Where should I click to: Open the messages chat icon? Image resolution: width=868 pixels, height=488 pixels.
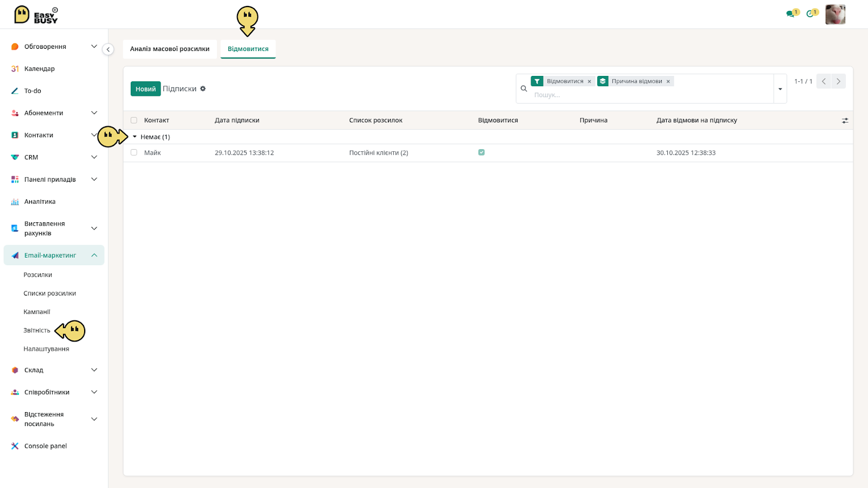pos(790,14)
